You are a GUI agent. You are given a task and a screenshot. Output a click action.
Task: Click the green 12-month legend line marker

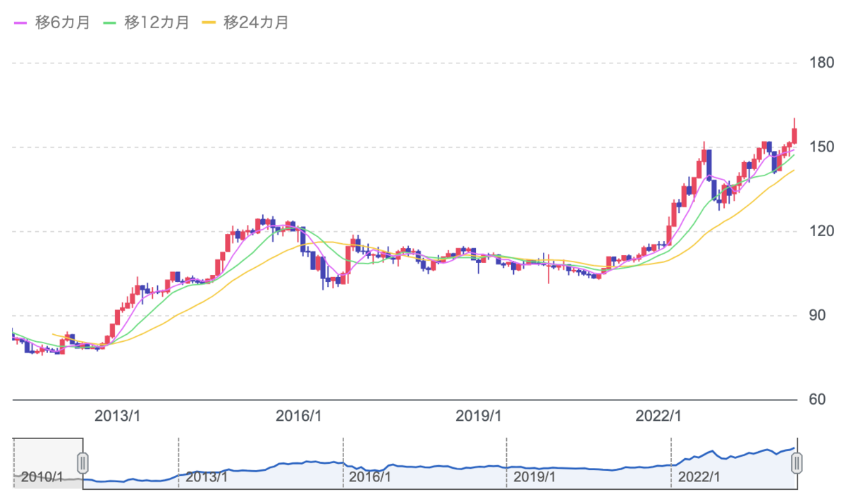tap(109, 23)
